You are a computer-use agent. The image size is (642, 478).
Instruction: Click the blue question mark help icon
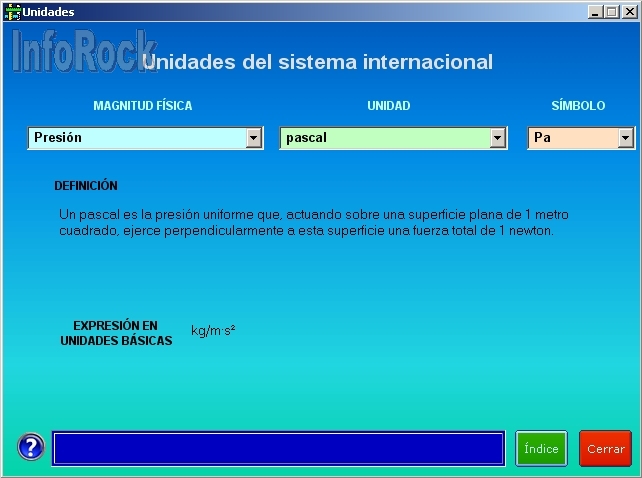click(x=31, y=448)
